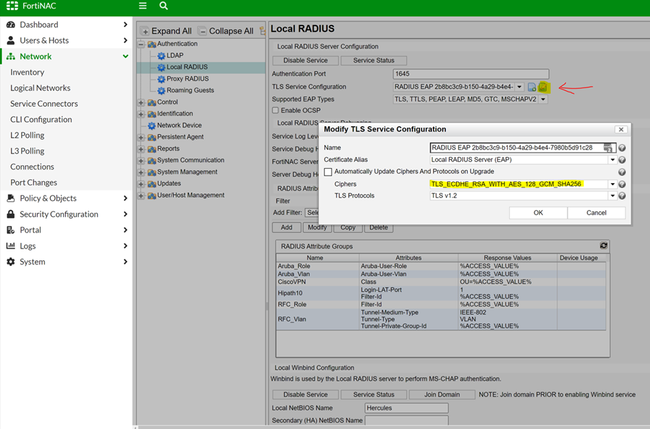
Task: Open the TLS Protocols dropdown
Action: [x=520, y=197]
